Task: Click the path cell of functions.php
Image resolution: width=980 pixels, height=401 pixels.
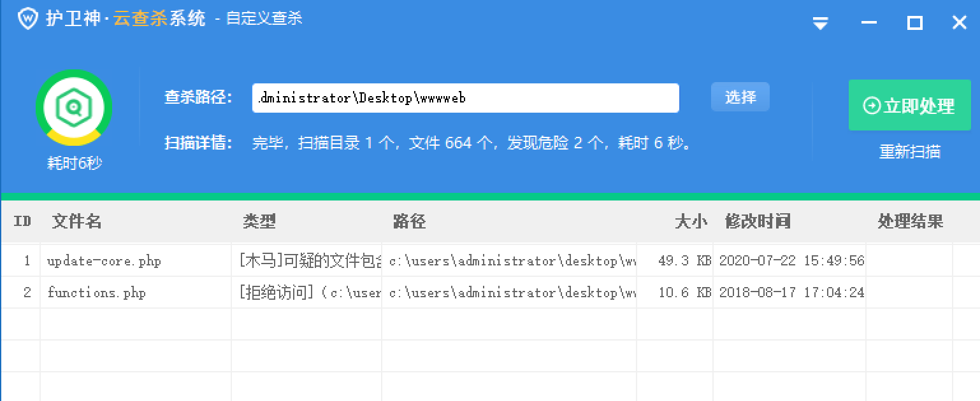Action: point(509,292)
